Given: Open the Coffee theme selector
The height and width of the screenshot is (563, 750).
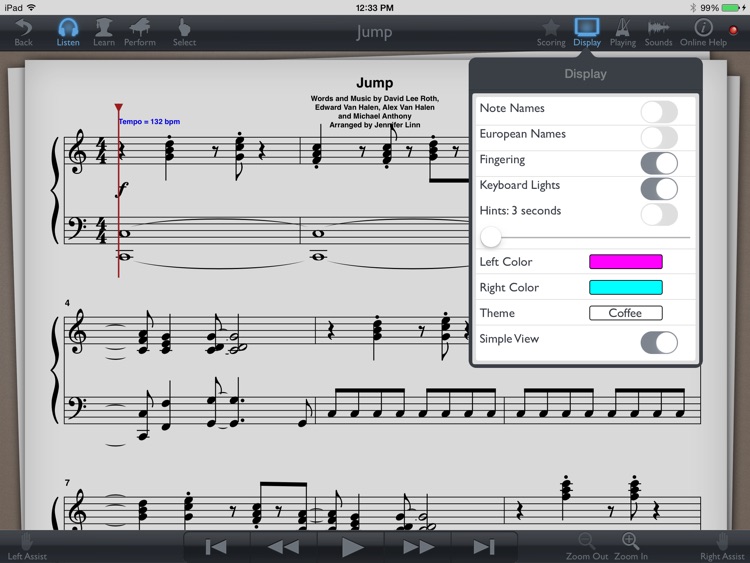Looking at the screenshot, I should tap(626, 313).
